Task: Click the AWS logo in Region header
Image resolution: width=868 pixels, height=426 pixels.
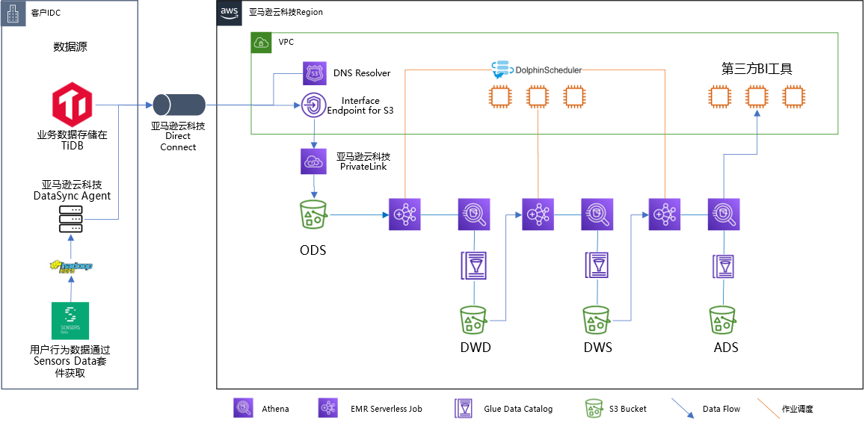Action: click(230, 12)
